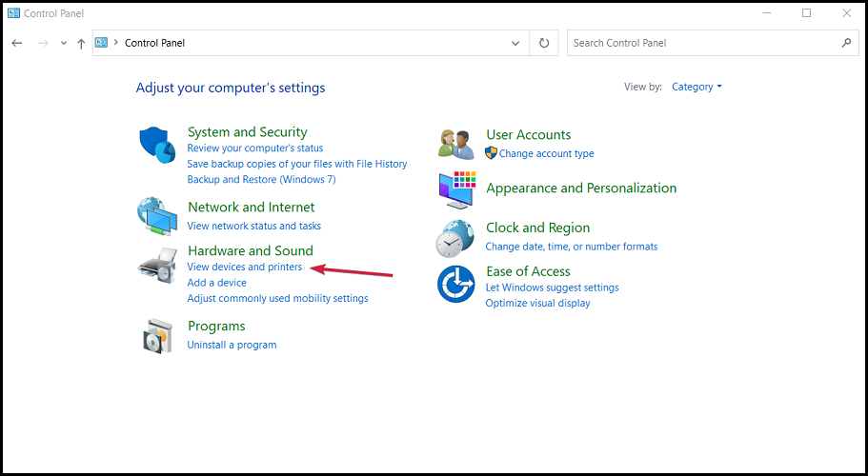Expand the View by Category dropdown
The width and height of the screenshot is (868, 476).
coord(696,87)
